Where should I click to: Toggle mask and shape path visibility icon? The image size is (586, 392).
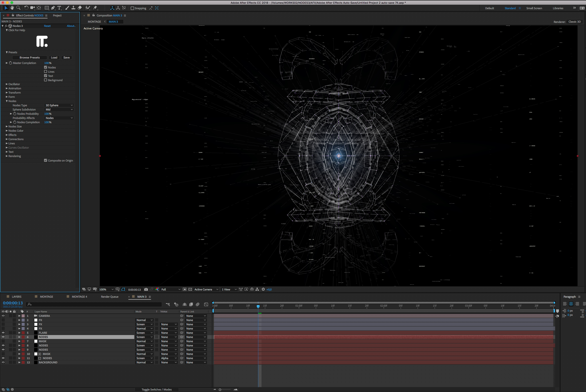(x=123, y=289)
